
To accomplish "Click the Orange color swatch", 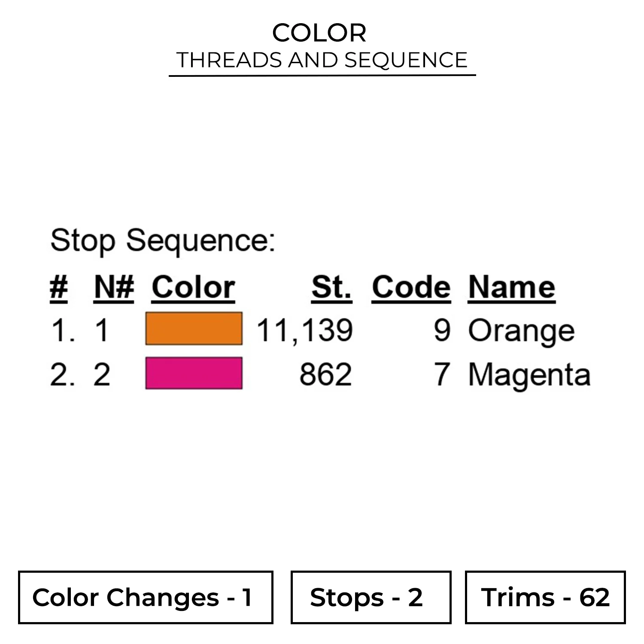I will click(194, 329).
